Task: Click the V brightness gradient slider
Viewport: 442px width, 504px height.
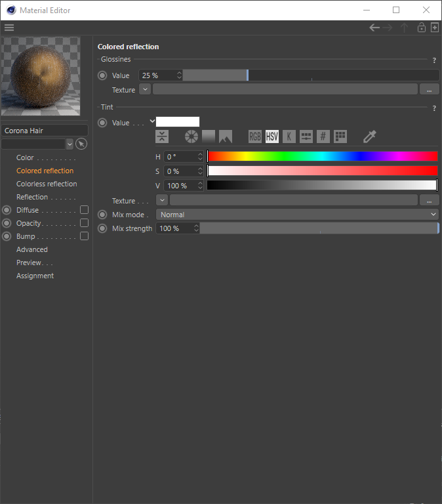Action: [323, 186]
